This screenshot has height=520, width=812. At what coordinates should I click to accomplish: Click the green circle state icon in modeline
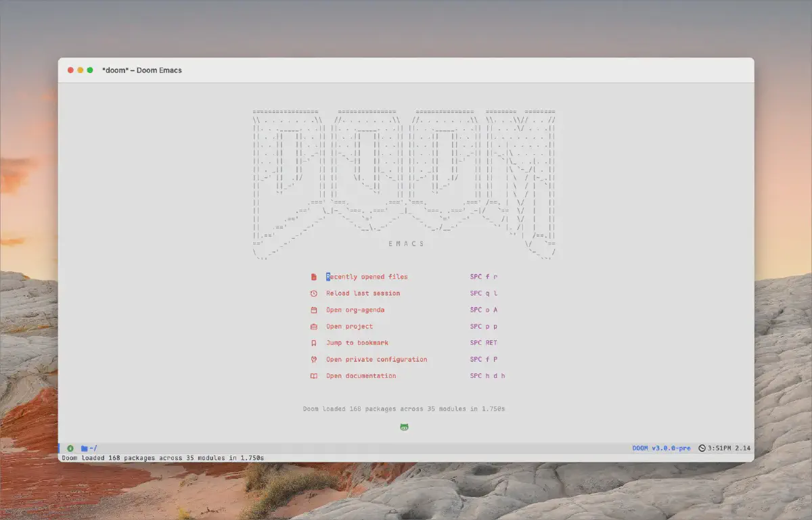(x=70, y=448)
